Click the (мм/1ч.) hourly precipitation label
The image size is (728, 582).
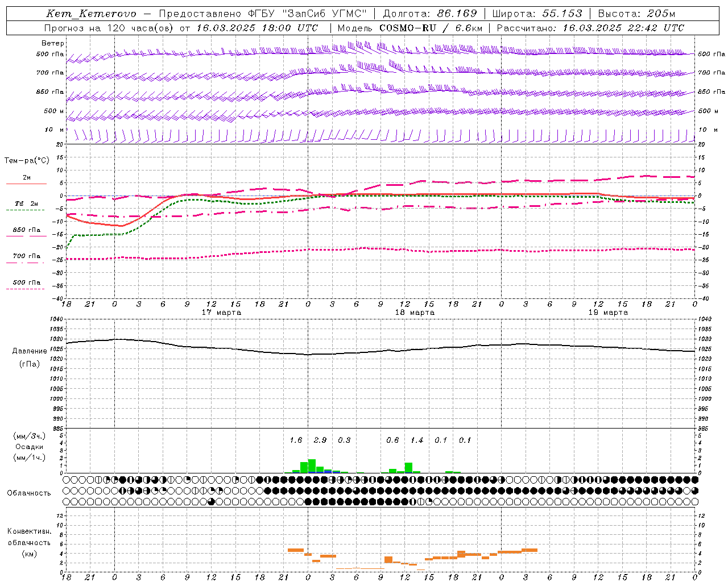pyautogui.click(x=28, y=458)
